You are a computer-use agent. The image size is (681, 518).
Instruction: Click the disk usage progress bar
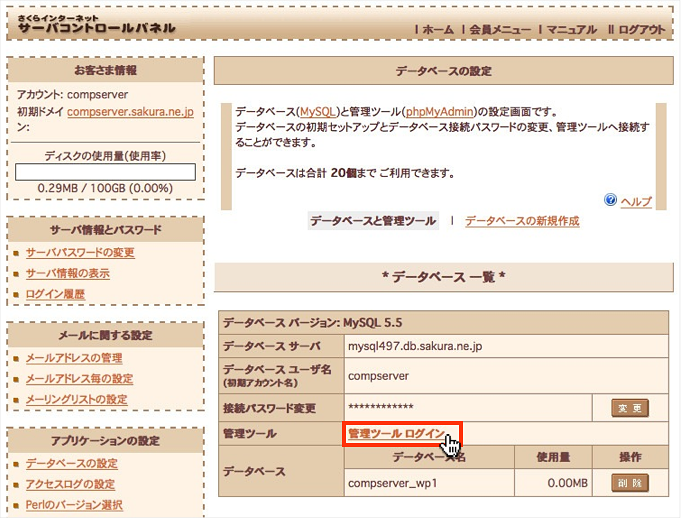[x=106, y=172]
